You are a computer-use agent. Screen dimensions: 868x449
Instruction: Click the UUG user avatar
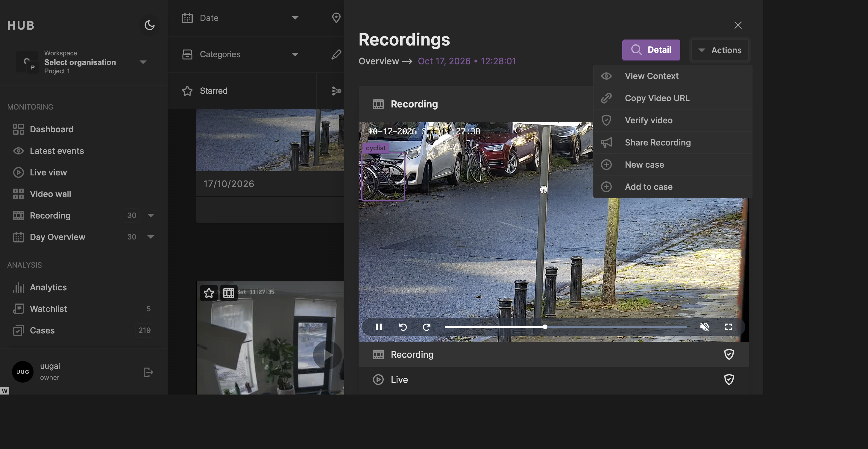coord(22,372)
